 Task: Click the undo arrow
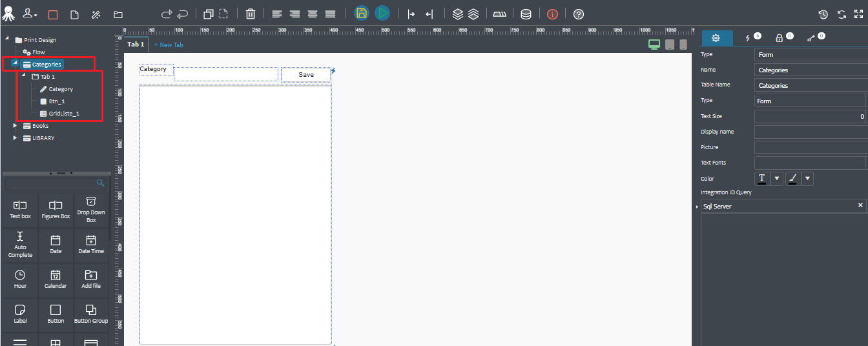tap(183, 14)
